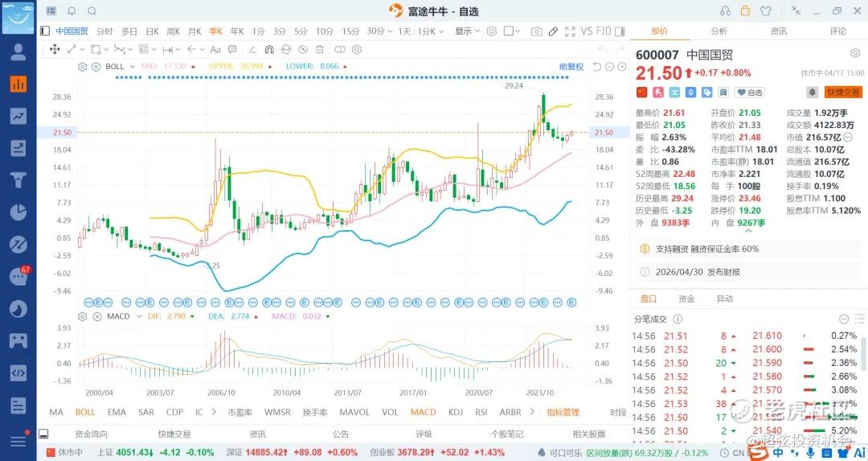
Task: Toggle the bottom panel collapse icon
Action: click(x=43, y=434)
